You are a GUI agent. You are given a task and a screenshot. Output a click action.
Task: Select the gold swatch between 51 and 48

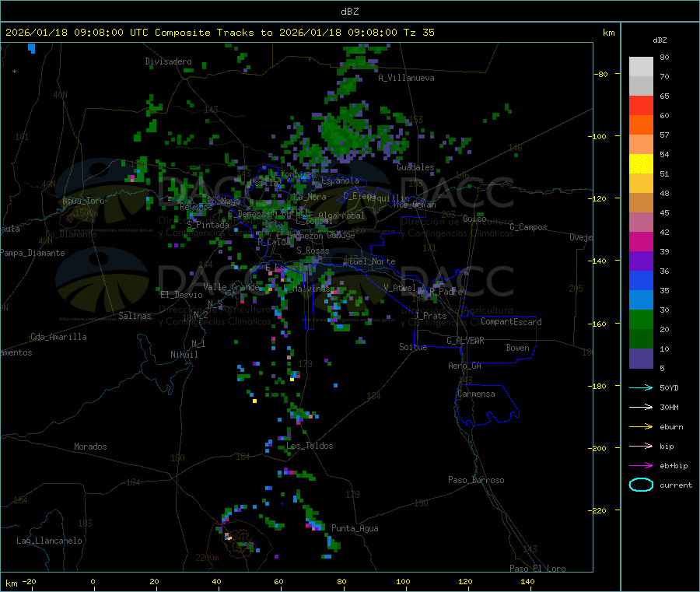(x=641, y=183)
